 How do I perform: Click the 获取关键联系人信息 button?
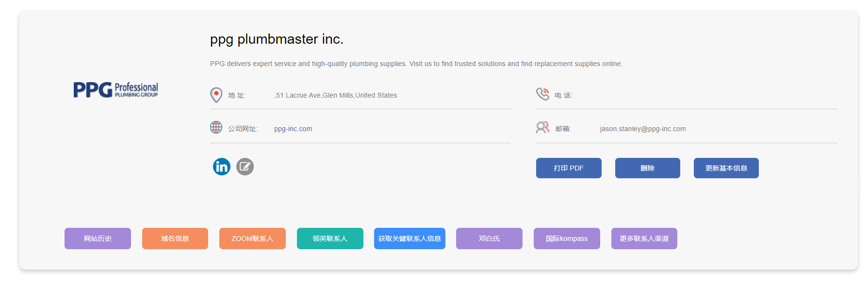(x=409, y=239)
